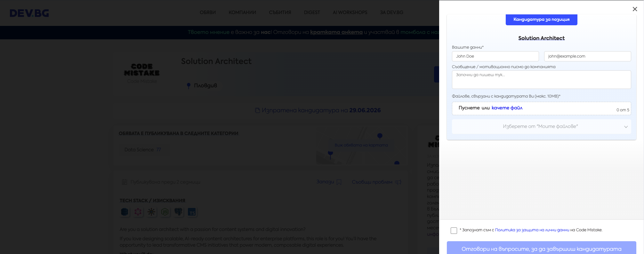Click the third sun-shaped tech stack icon
The width and height of the screenshot is (644, 254).
151,212
